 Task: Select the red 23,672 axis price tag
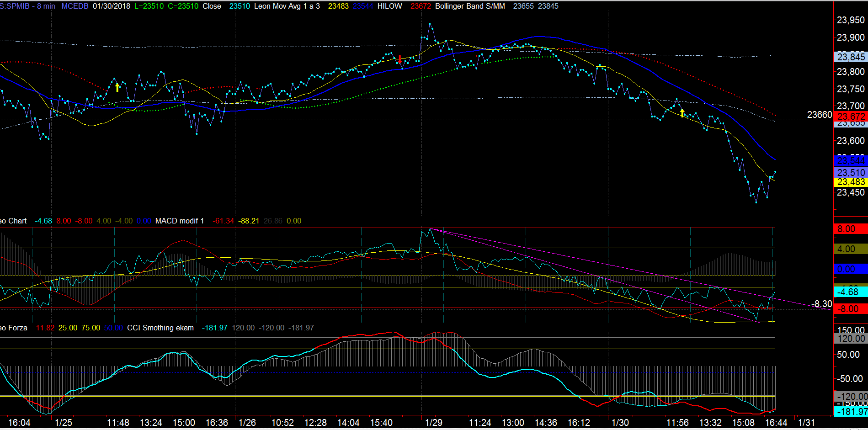click(851, 117)
